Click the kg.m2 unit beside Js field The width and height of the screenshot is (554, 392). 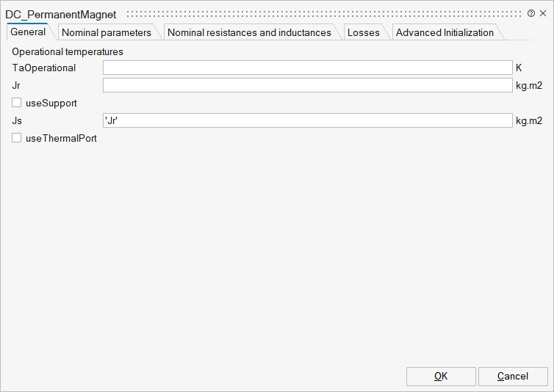point(529,120)
